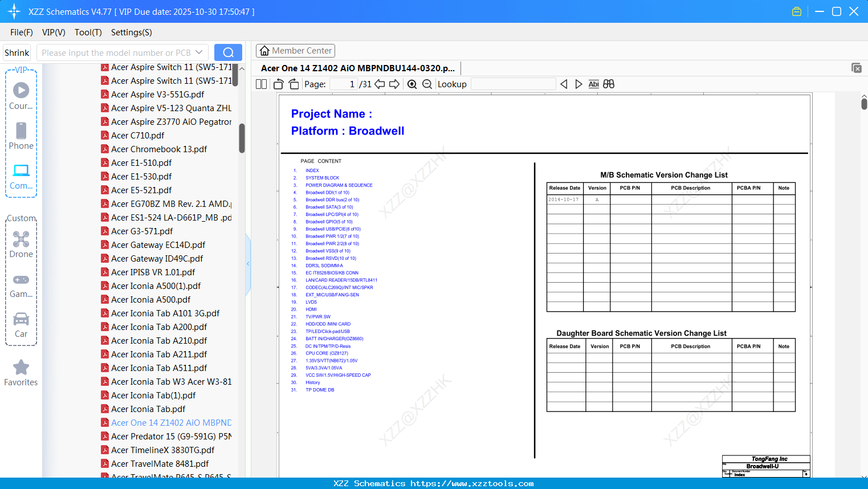Open the Member Center

[x=295, y=51]
